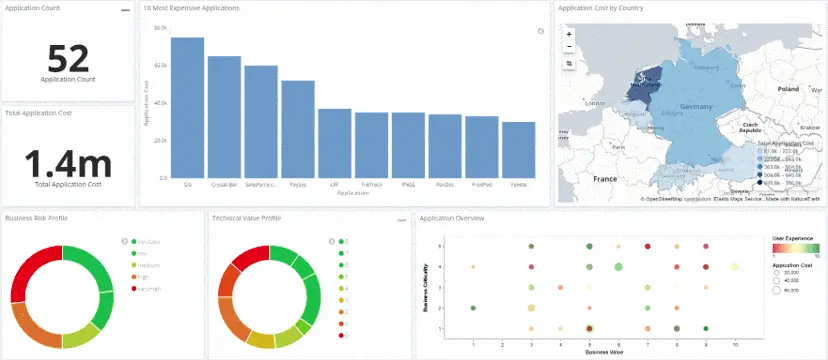The image size is (828, 360).
Task: Click the second tallest bar, Crystal
Action: coord(224,117)
